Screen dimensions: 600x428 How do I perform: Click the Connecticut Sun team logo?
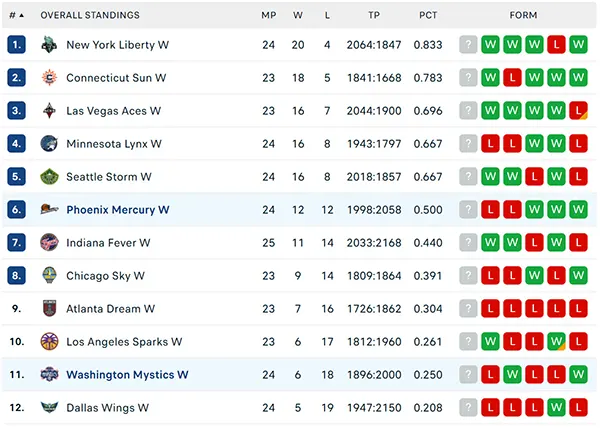(49, 78)
